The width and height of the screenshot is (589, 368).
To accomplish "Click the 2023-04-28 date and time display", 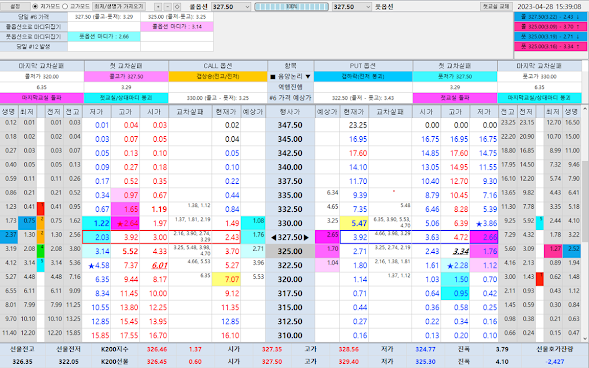I will pyautogui.click(x=549, y=7).
